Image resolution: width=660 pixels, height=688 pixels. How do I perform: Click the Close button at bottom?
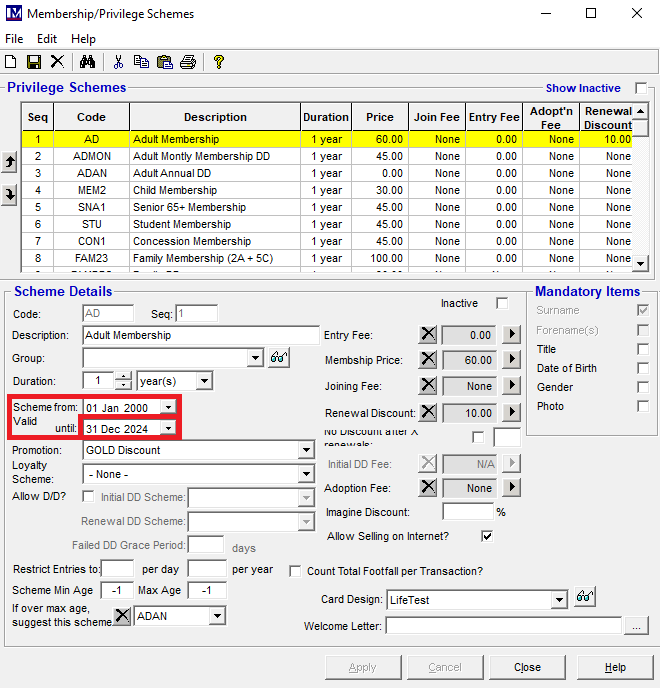pyautogui.click(x=527, y=667)
